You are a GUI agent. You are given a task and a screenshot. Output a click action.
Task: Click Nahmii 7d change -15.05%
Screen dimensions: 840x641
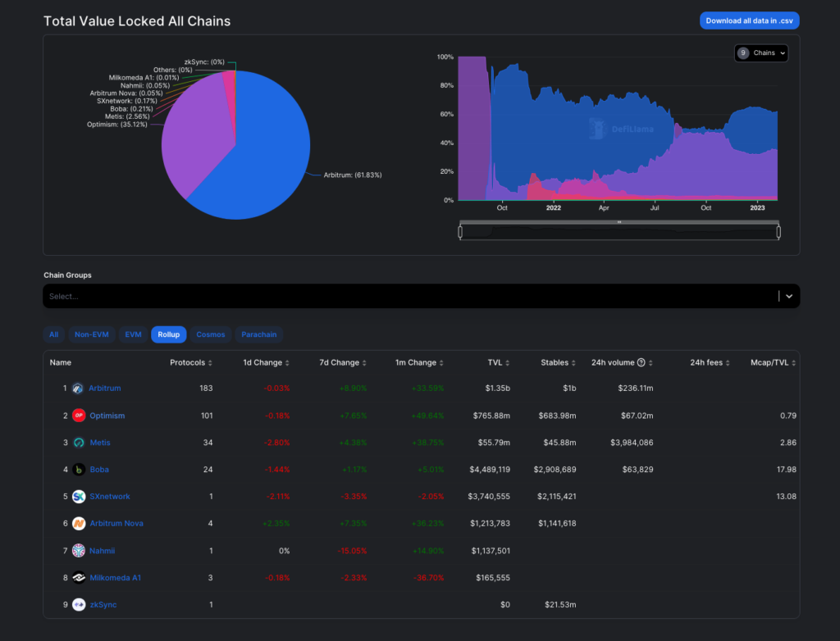352,551
